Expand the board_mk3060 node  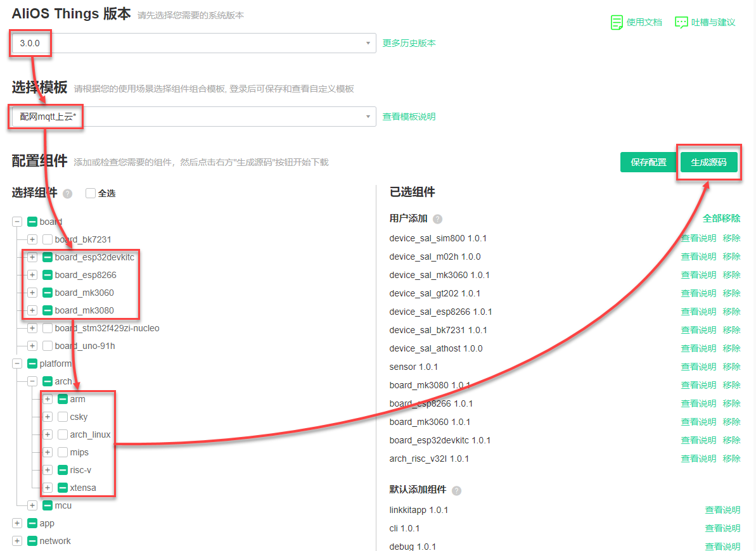click(x=32, y=293)
